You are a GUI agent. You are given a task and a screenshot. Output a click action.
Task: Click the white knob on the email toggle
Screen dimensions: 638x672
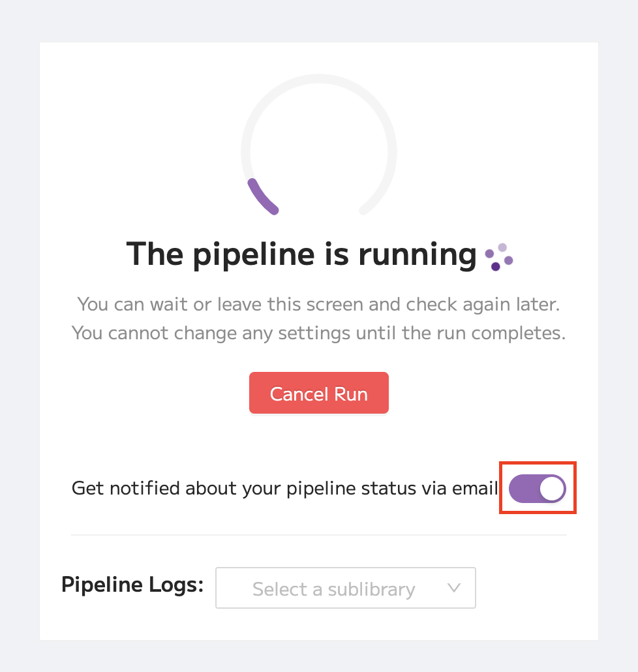click(552, 489)
